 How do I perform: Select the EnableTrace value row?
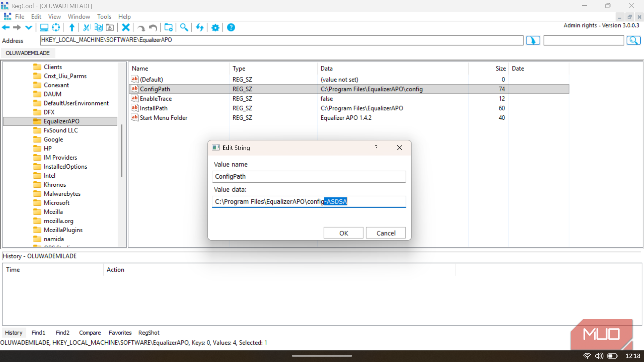(x=349, y=99)
